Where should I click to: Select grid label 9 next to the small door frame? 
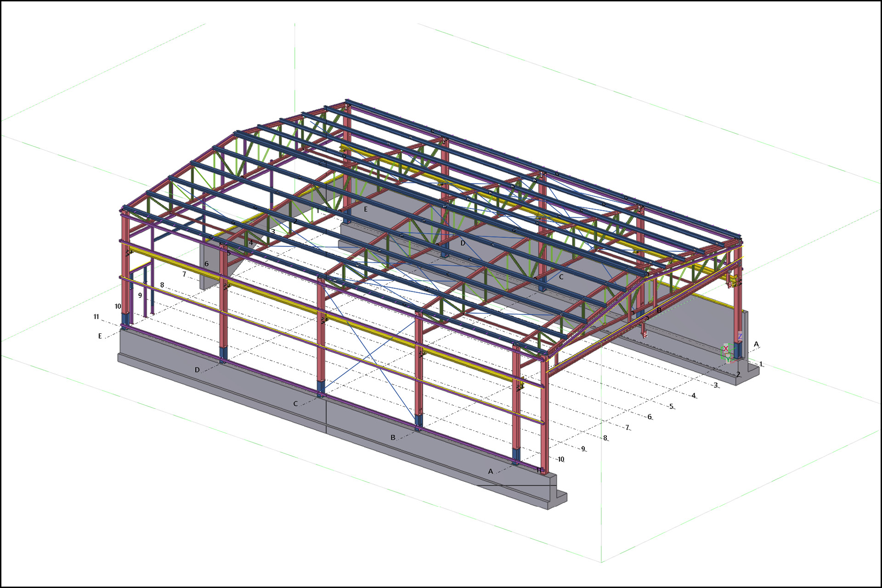click(x=140, y=295)
